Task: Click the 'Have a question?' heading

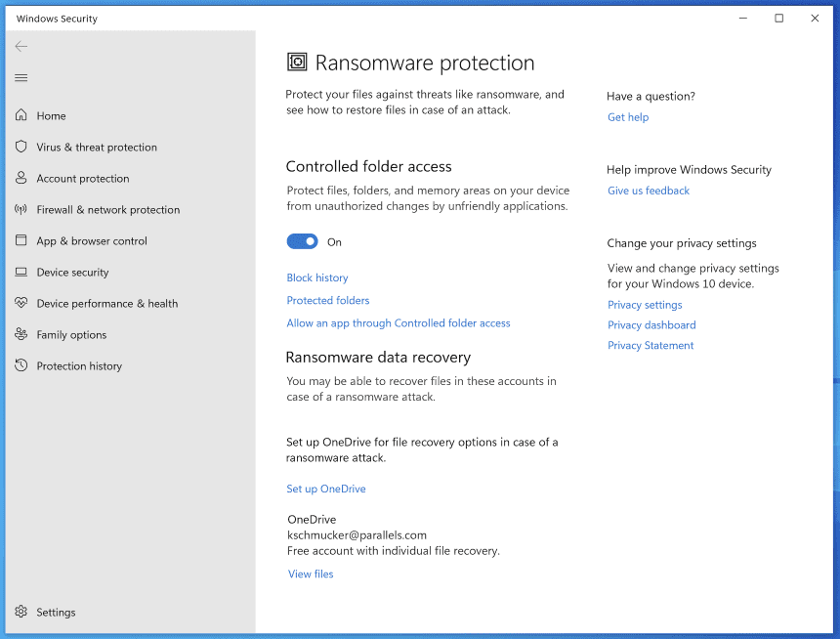Action: coord(651,97)
